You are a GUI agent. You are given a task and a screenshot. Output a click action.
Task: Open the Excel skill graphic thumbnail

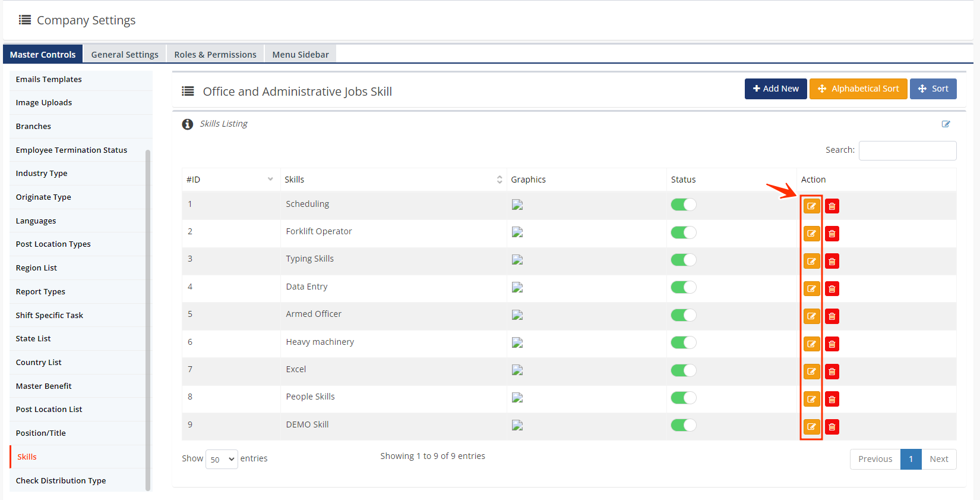[x=517, y=370]
